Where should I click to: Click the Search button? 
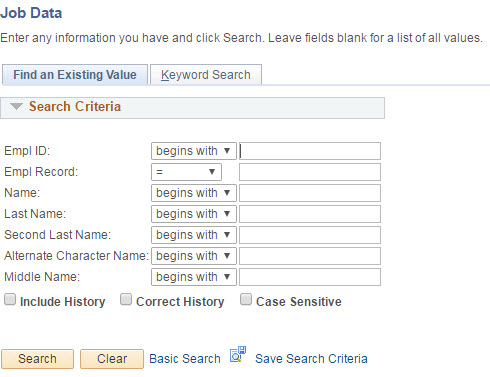tap(37, 359)
